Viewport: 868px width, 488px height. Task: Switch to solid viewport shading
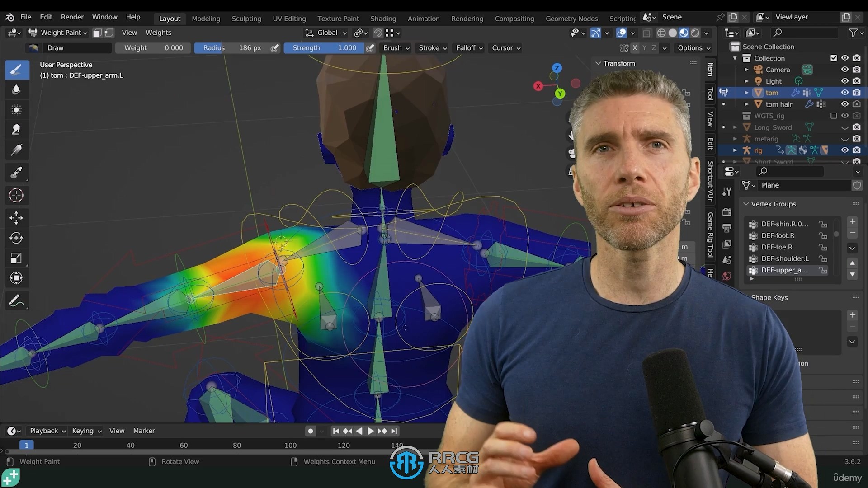point(673,33)
